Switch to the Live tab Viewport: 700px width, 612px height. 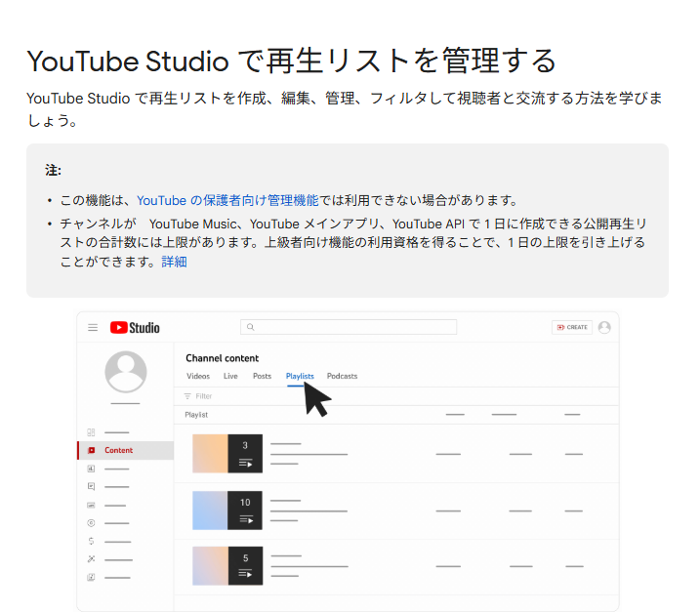click(230, 376)
